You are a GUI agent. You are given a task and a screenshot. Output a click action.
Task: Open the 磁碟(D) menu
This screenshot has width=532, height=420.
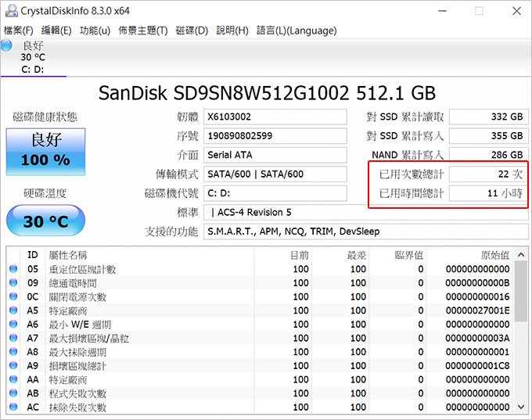click(192, 31)
